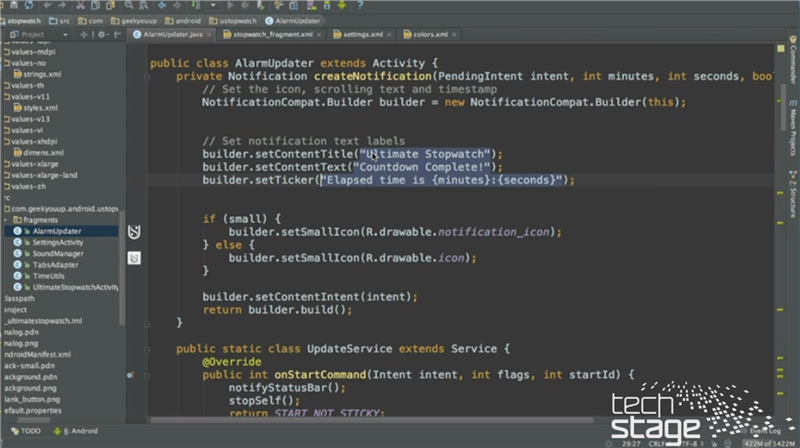The image size is (800, 448).
Task: Select strings.xml in project tree
Action: tap(37, 74)
